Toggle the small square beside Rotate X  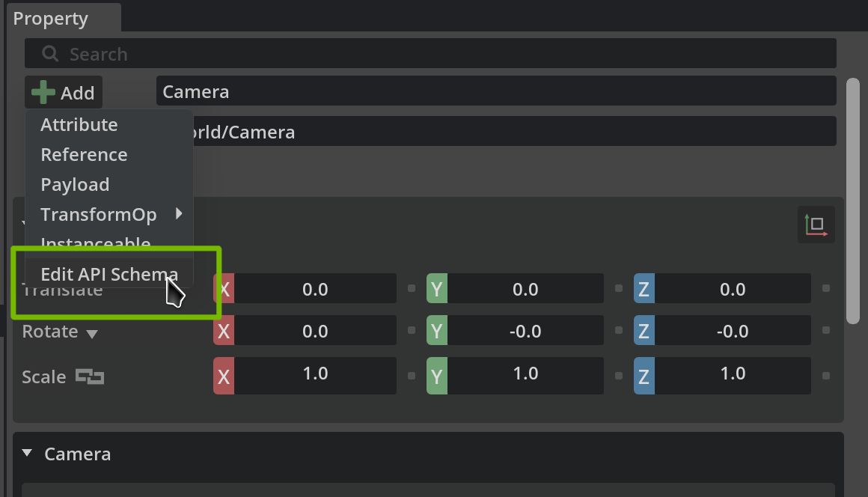coord(411,331)
